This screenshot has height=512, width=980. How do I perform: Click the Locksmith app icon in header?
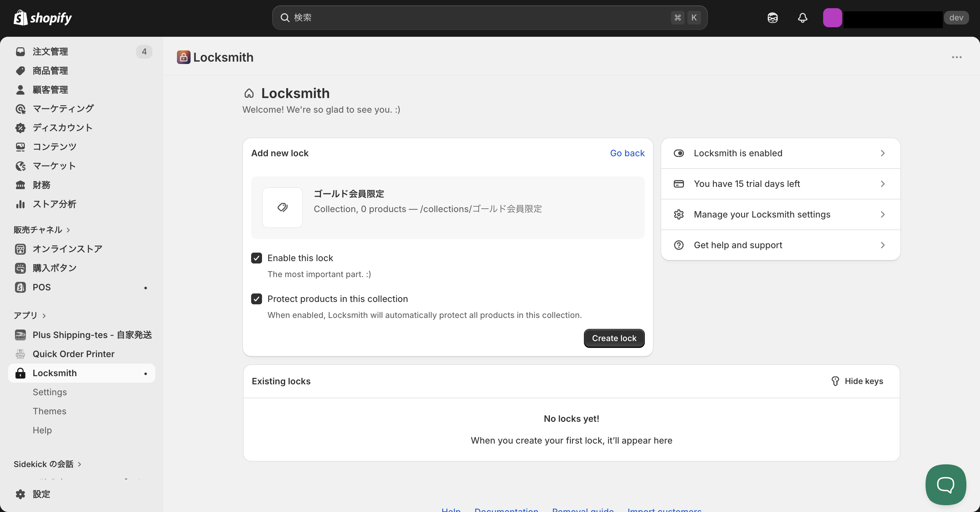tap(183, 57)
